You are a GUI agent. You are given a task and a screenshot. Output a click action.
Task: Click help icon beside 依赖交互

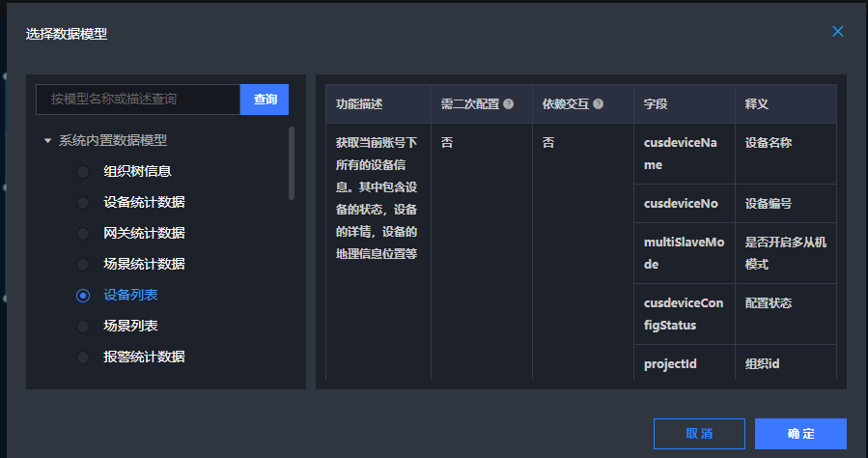click(599, 104)
